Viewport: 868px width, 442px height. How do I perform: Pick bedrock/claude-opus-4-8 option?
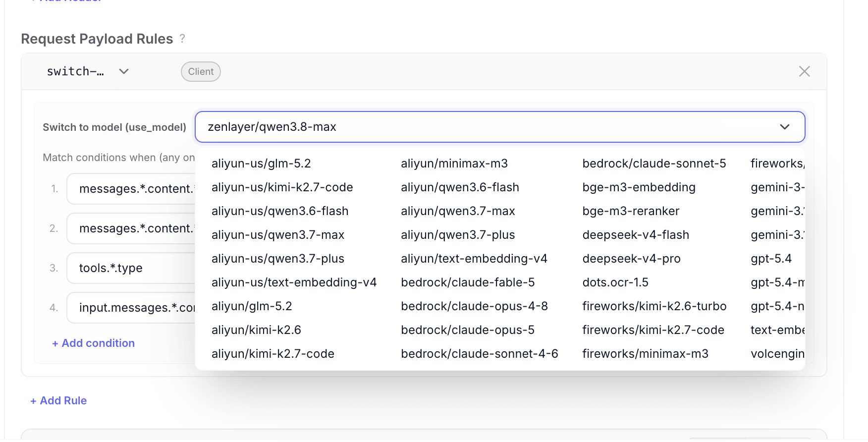[x=474, y=306]
